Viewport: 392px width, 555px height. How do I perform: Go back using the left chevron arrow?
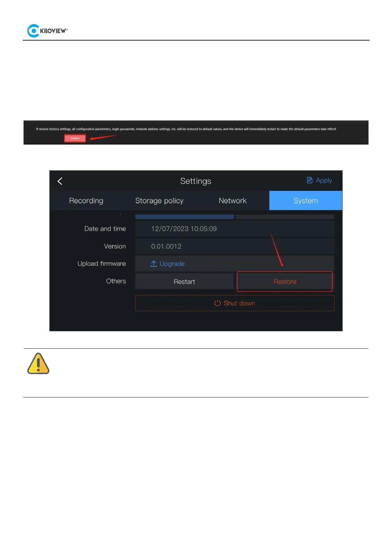(x=60, y=181)
